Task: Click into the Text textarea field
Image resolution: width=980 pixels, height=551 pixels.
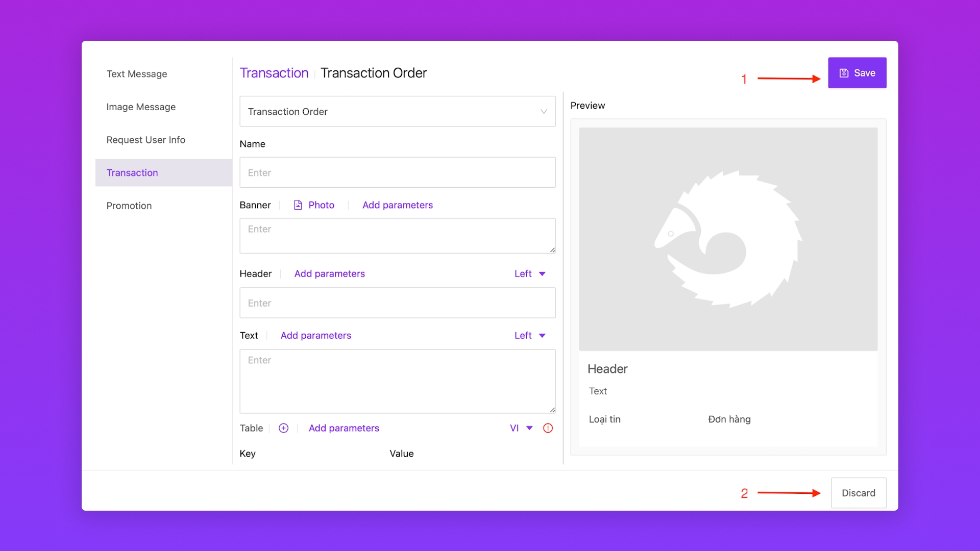Action: pyautogui.click(x=397, y=381)
